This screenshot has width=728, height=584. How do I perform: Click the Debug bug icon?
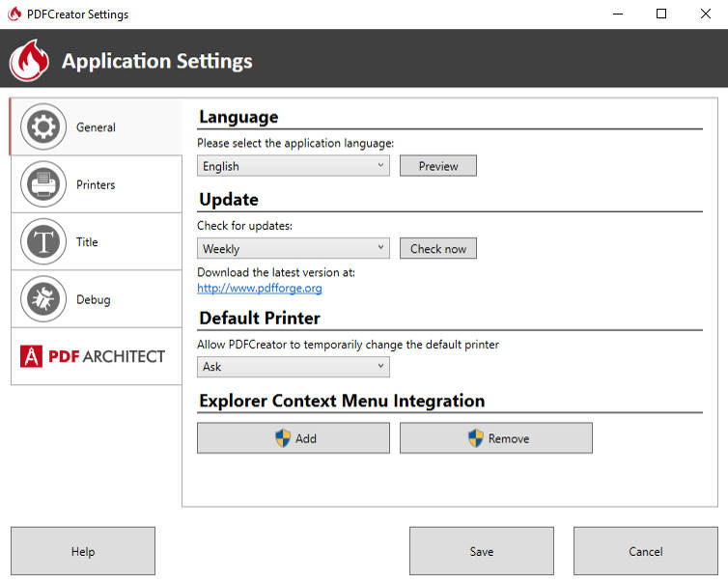point(43,299)
